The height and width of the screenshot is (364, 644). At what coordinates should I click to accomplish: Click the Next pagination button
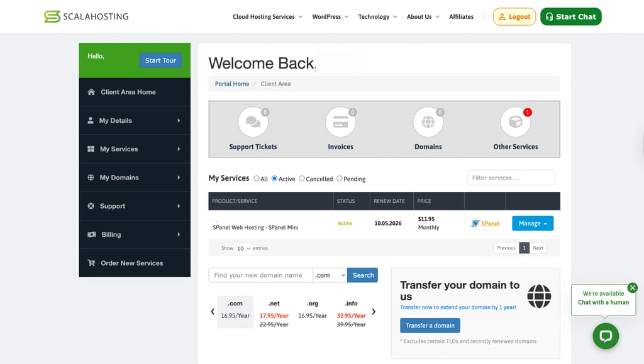click(538, 248)
